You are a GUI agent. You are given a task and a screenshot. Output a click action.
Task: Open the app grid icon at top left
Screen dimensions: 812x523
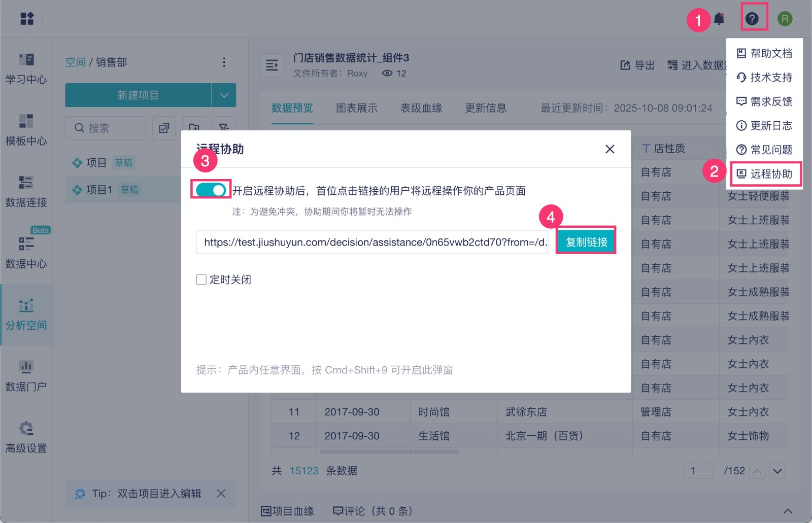27,19
